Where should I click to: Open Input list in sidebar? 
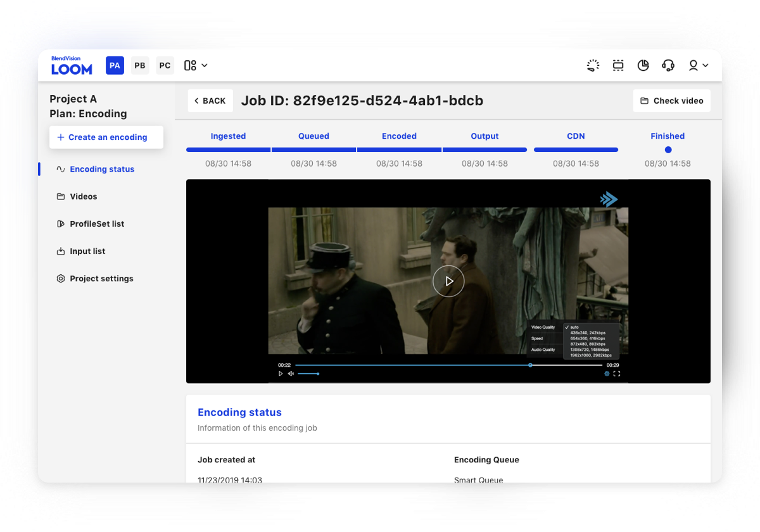[x=80, y=251]
